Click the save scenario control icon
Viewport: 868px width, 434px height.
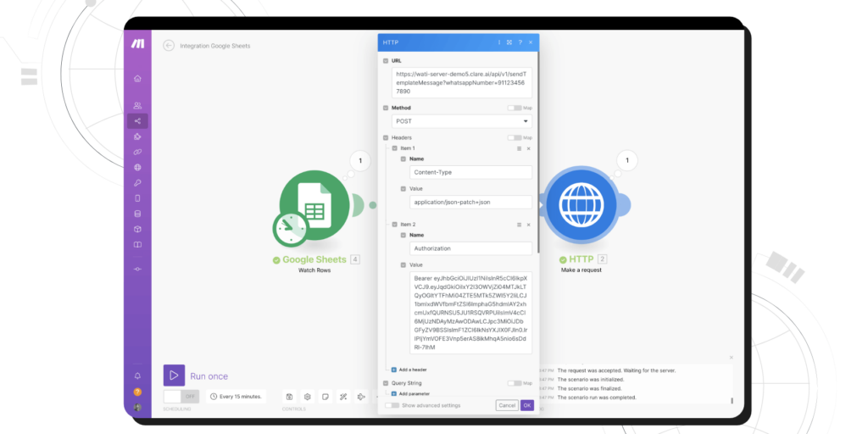pos(289,397)
